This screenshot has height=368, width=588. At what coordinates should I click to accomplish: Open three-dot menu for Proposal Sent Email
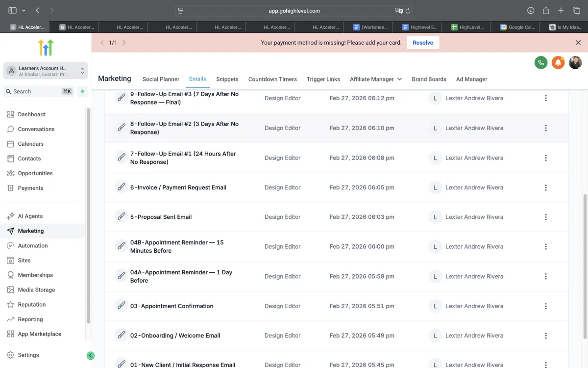coord(546,217)
